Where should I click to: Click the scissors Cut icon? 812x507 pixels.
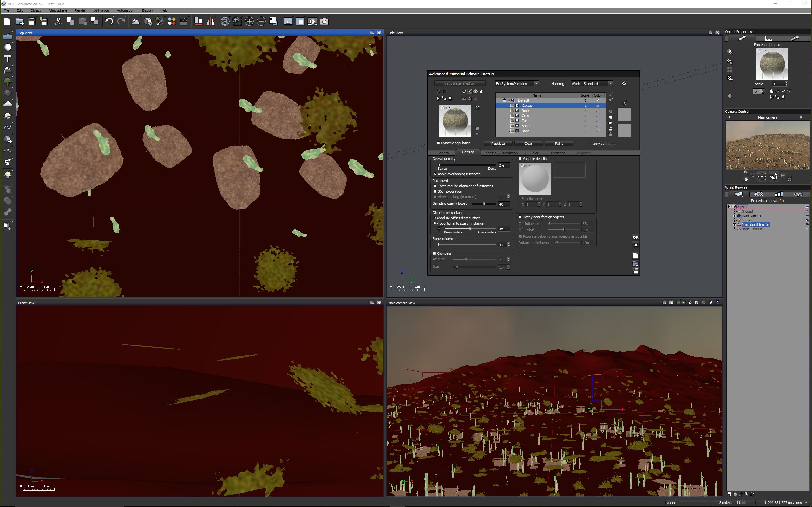58,22
